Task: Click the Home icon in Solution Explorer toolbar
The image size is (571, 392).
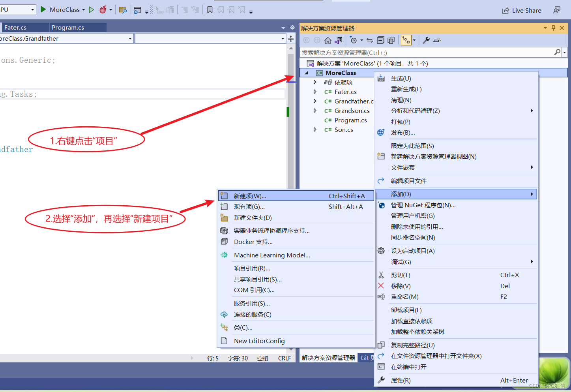Action: [x=328, y=40]
